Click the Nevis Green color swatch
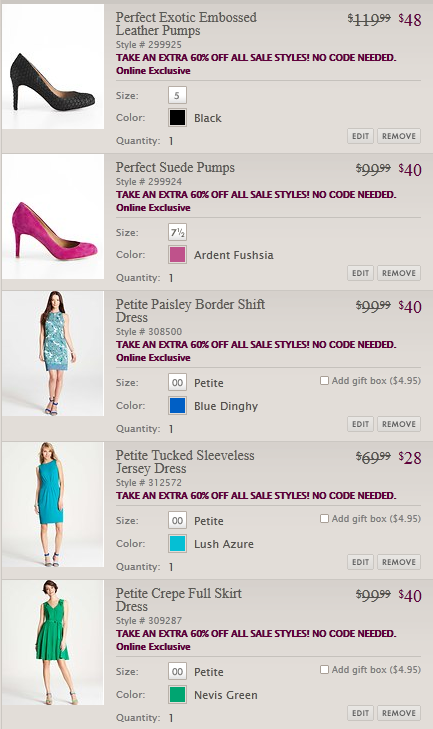This screenshot has width=433, height=729. pyautogui.click(x=177, y=695)
